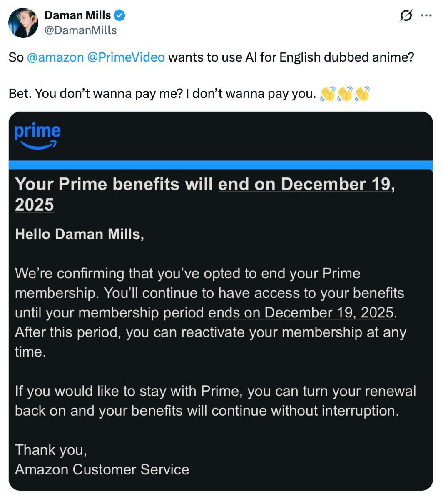Open Daman Mills' profile picture
The image size is (443, 504).
coord(23,22)
